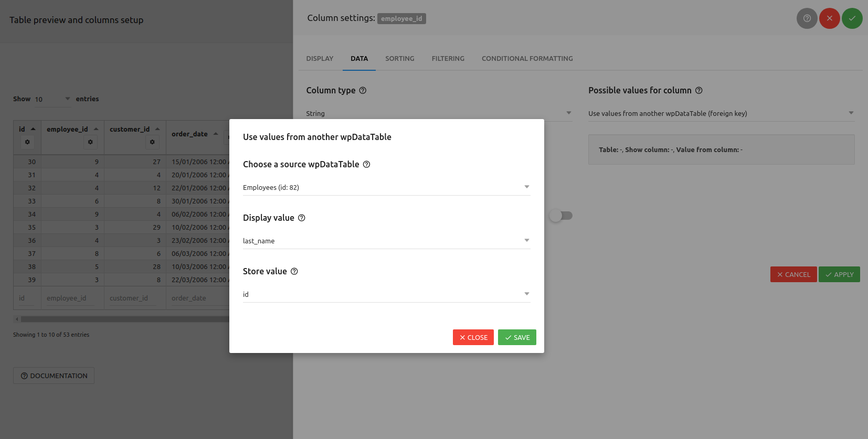Click the CANCEL button in settings panel
Screen dimensions: 868x439
click(793, 274)
